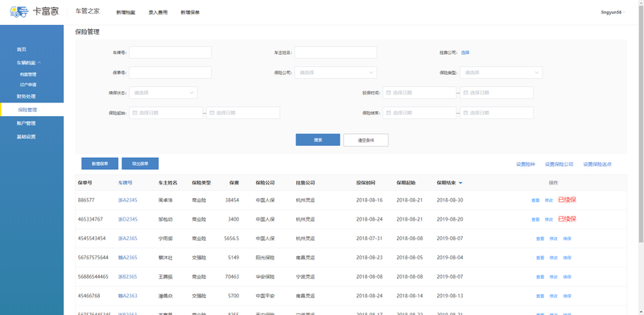Click 续保 for policy 56767575644
Viewport: 644px width, 315px height.
point(568,258)
